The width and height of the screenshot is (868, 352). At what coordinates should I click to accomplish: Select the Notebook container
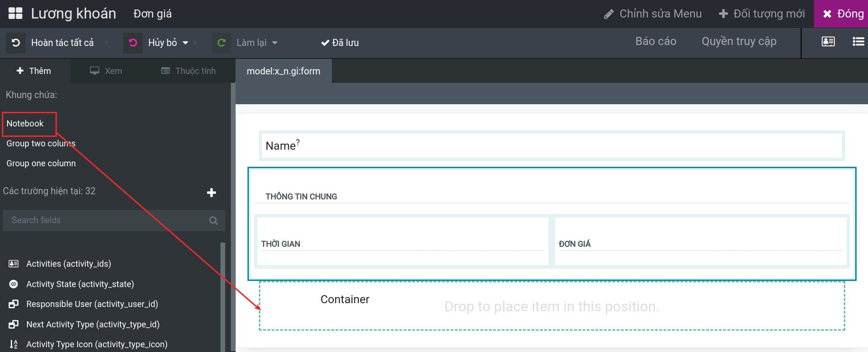pyautogui.click(x=25, y=124)
